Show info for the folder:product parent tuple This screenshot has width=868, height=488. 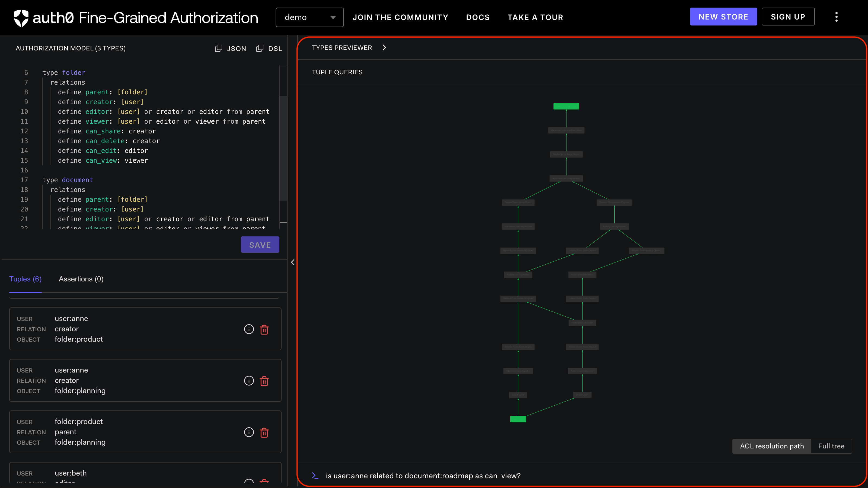click(249, 432)
